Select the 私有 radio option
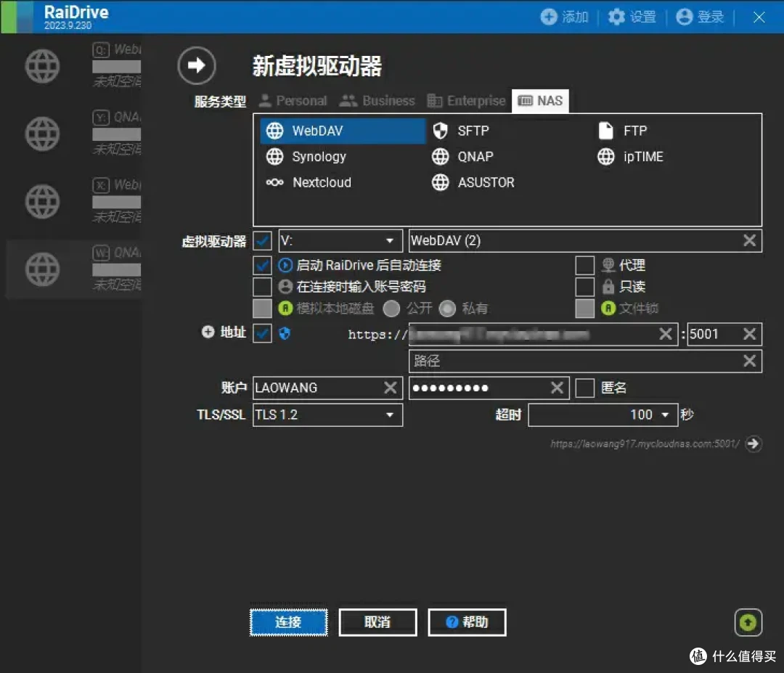784x673 pixels. (447, 309)
